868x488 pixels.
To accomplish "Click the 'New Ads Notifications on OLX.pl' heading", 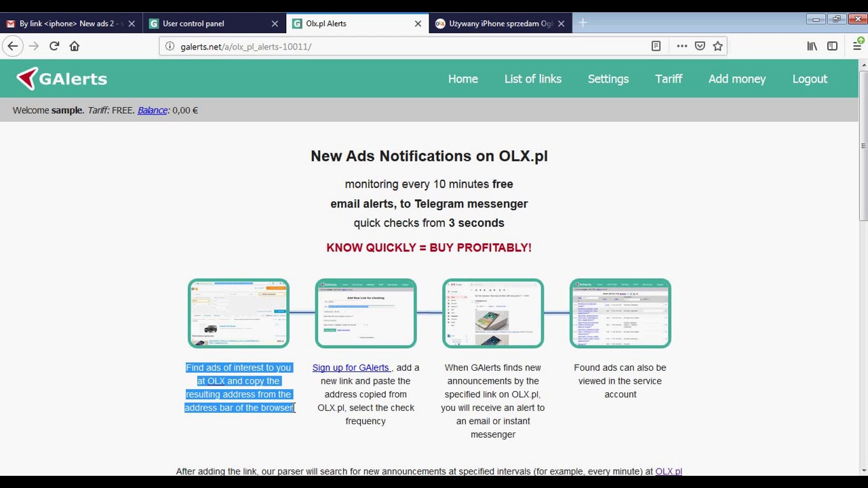I will (429, 156).
